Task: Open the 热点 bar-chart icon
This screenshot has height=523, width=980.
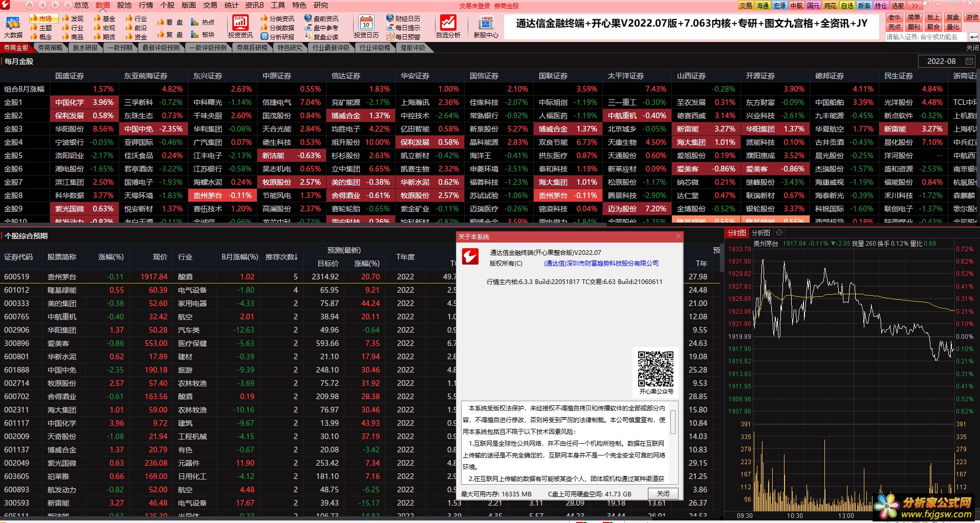Action: pos(203,23)
